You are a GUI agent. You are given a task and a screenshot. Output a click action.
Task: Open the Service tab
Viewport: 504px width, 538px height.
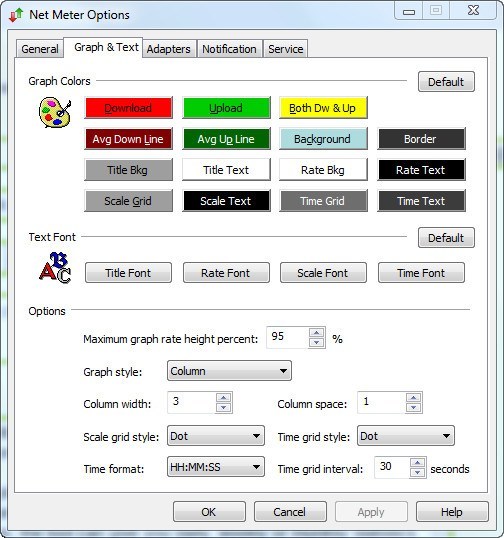285,49
